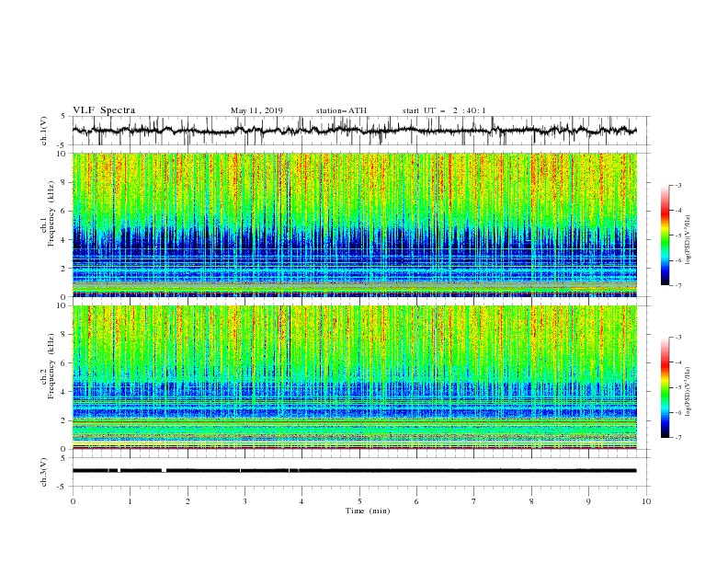Click the "-7" tick on ch.1 colorbar
The image size is (728, 563).
point(677,285)
